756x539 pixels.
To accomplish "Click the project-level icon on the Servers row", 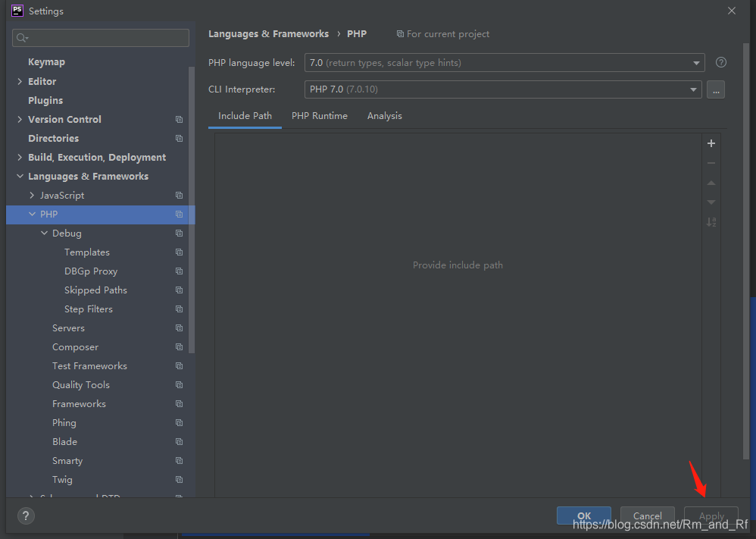I will 179,328.
